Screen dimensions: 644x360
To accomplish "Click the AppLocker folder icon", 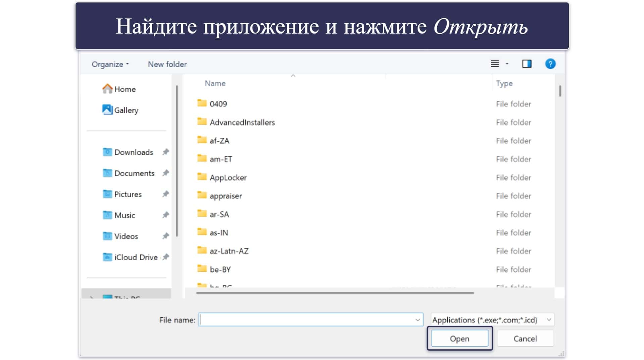I will click(x=202, y=176).
